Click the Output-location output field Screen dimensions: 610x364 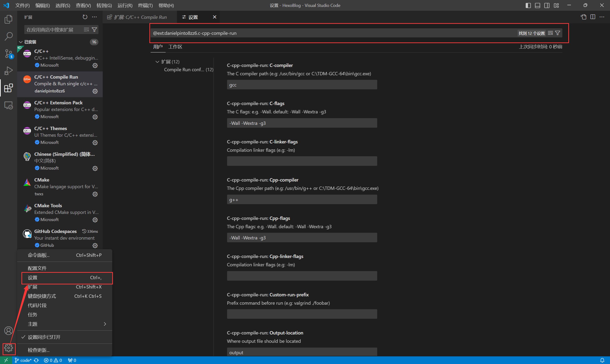click(302, 352)
